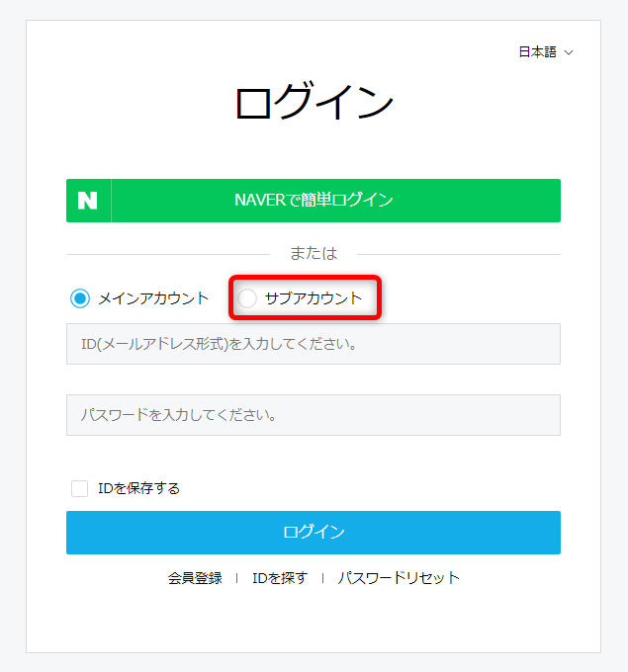This screenshot has width=628, height=672.
Task: Select the サブアカウント radio button
Action: (x=248, y=298)
